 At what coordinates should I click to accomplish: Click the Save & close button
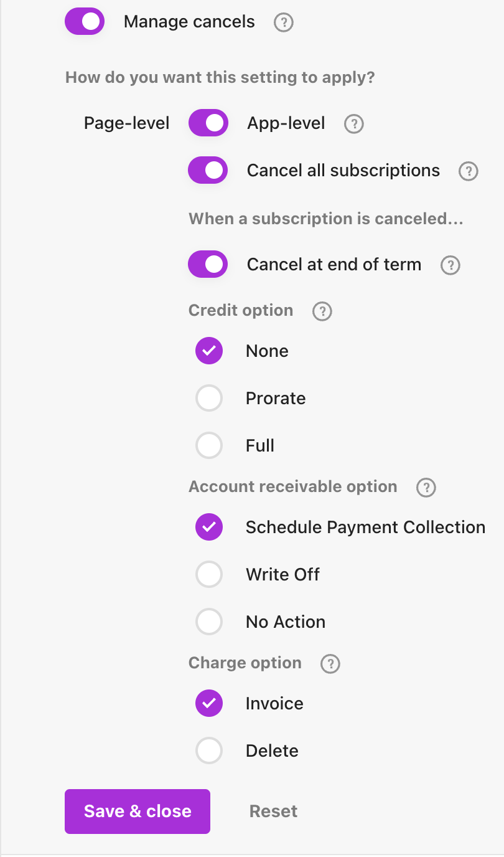click(x=138, y=812)
